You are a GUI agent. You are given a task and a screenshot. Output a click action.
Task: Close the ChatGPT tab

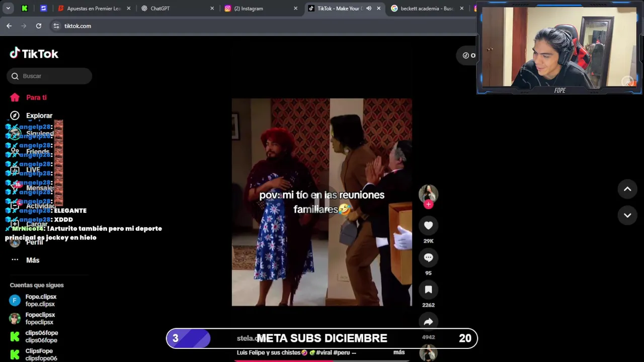[212, 9]
